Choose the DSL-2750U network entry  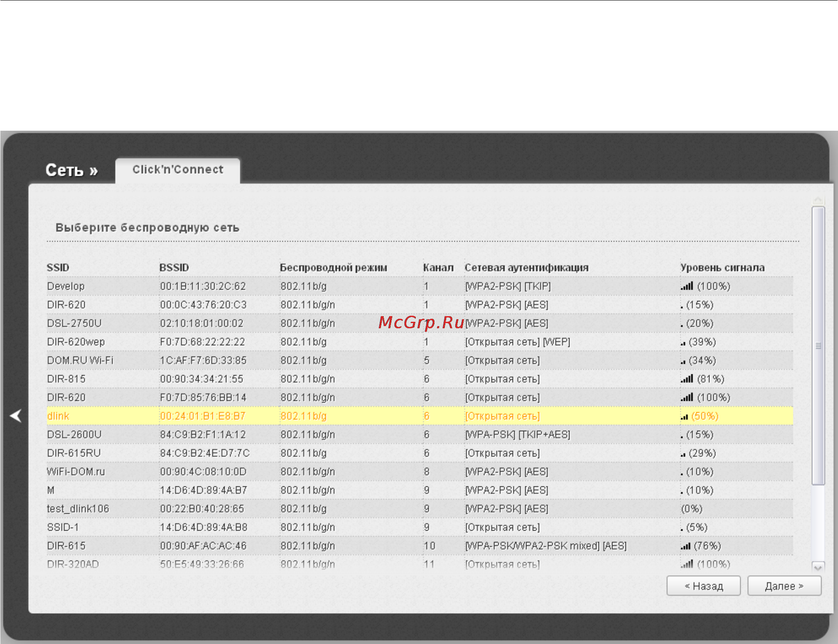(x=420, y=324)
